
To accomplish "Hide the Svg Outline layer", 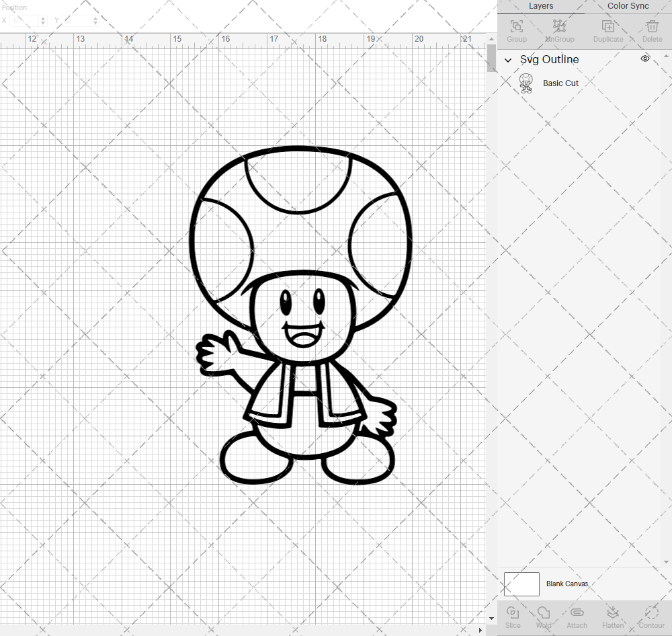I will (644, 58).
